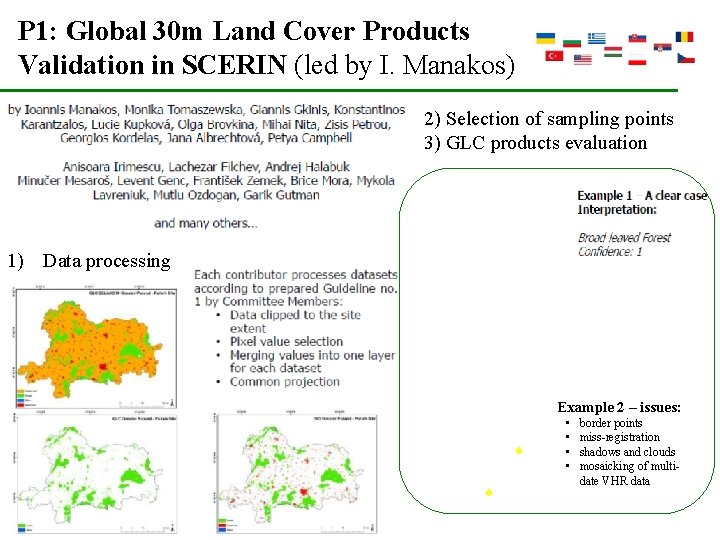Viewport: 720px width, 540px height.
Task: Click the author name 'Olga Brovkina'
Action: [x=216, y=124]
